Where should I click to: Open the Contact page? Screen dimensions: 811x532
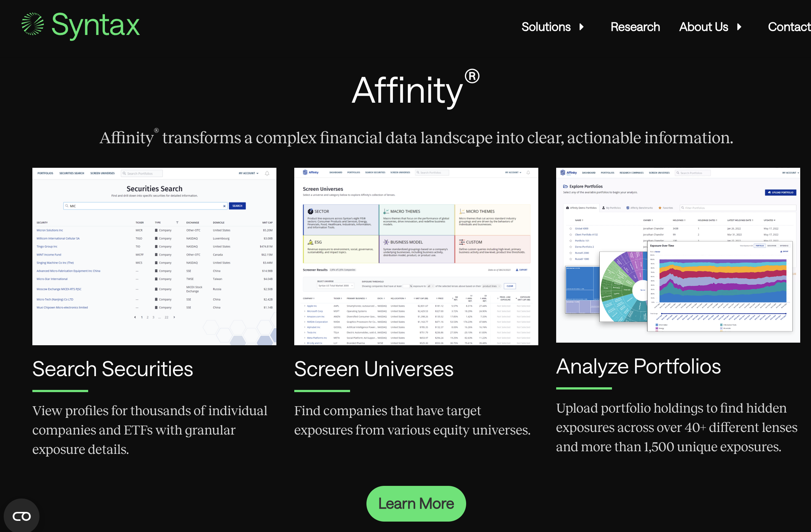coord(789,27)
